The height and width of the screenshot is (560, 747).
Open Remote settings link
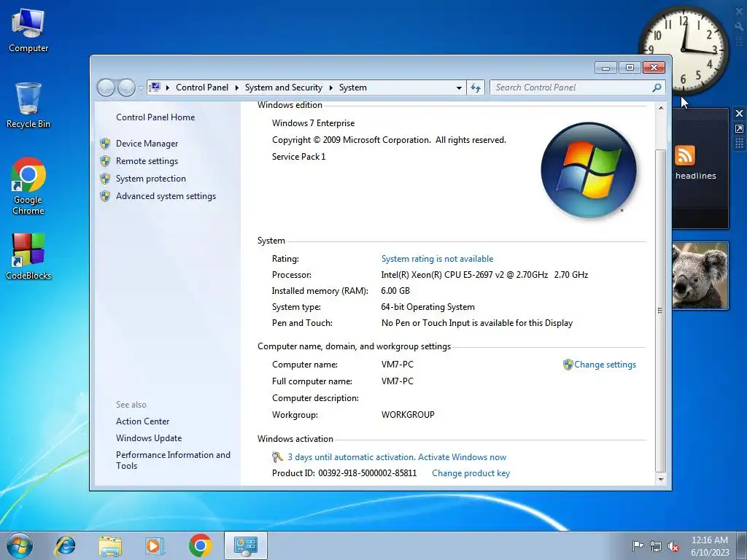tap(147, 161)
